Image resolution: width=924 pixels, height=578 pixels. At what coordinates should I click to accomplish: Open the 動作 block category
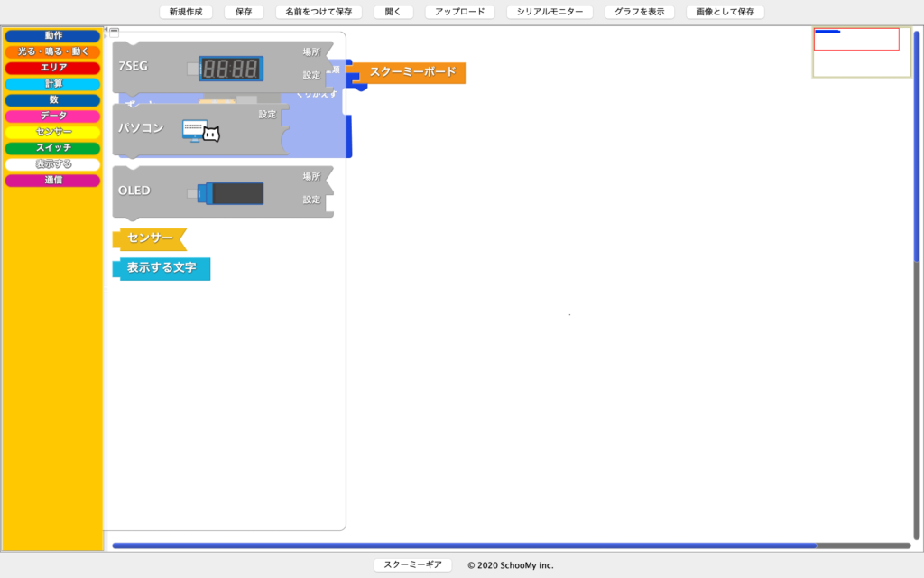[52, 36]
